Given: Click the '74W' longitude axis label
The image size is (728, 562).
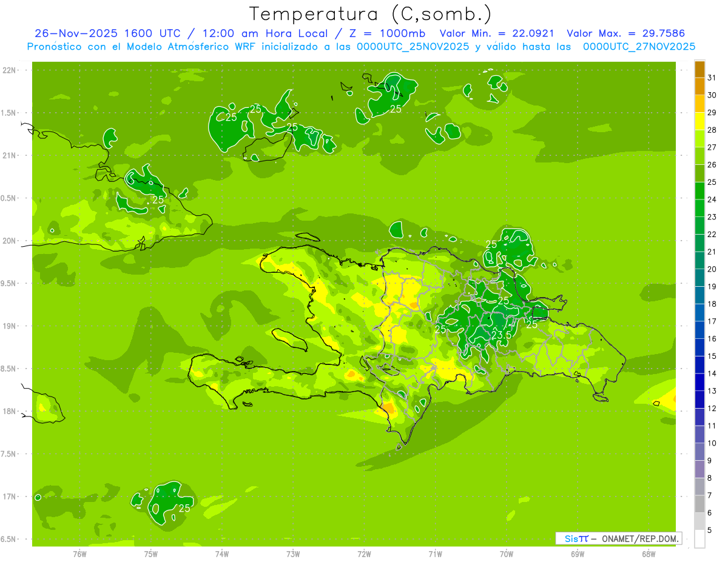Looking at the screenshot, I should (222, 554).
